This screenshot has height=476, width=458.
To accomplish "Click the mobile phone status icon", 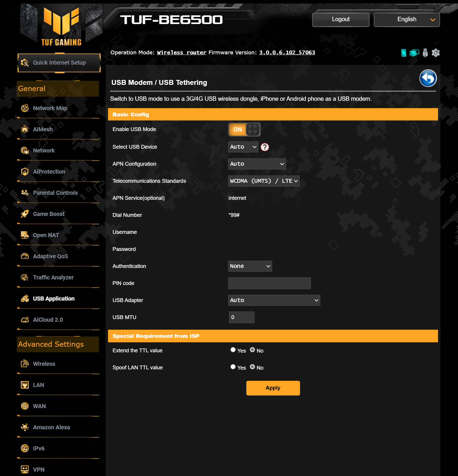I will coord(404,53).
